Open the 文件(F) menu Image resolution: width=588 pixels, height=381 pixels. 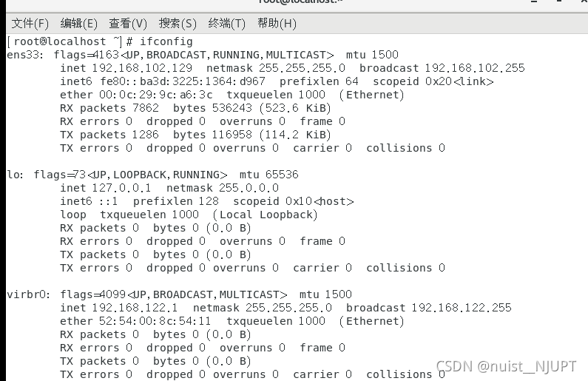tap(30, 23)
